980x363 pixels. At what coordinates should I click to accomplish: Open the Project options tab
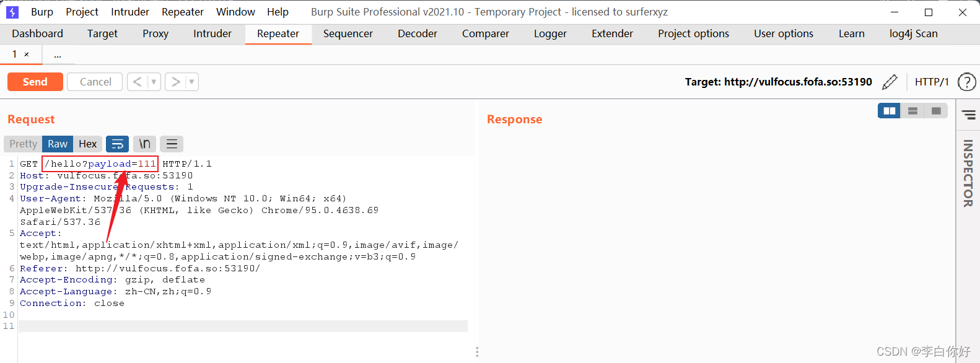(693, 33)
